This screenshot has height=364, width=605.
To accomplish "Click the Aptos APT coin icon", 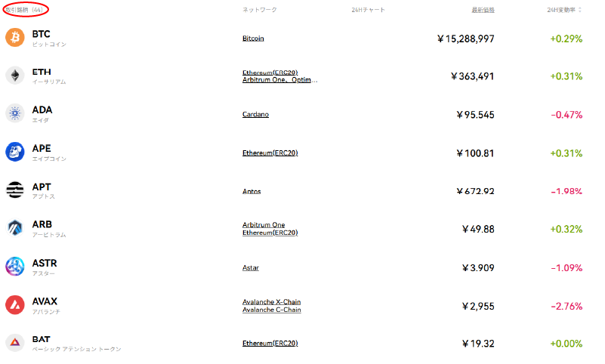I will click(x=15, y=190).
